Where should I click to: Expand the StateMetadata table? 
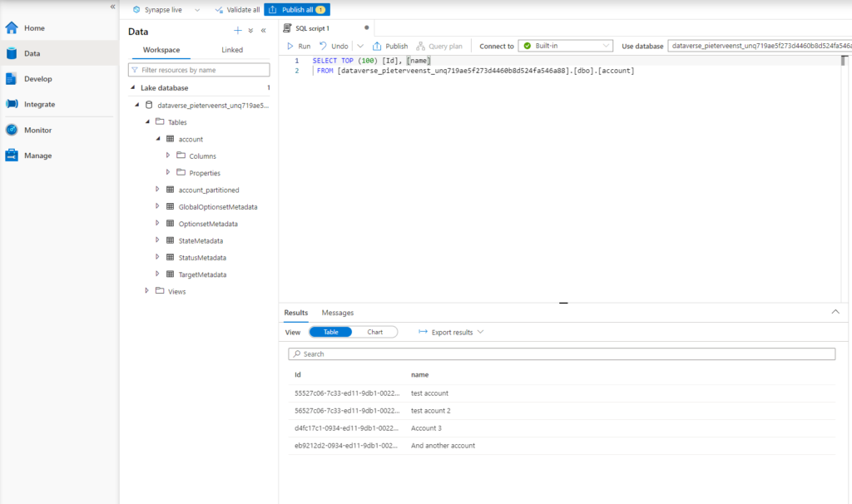(157, 240)
